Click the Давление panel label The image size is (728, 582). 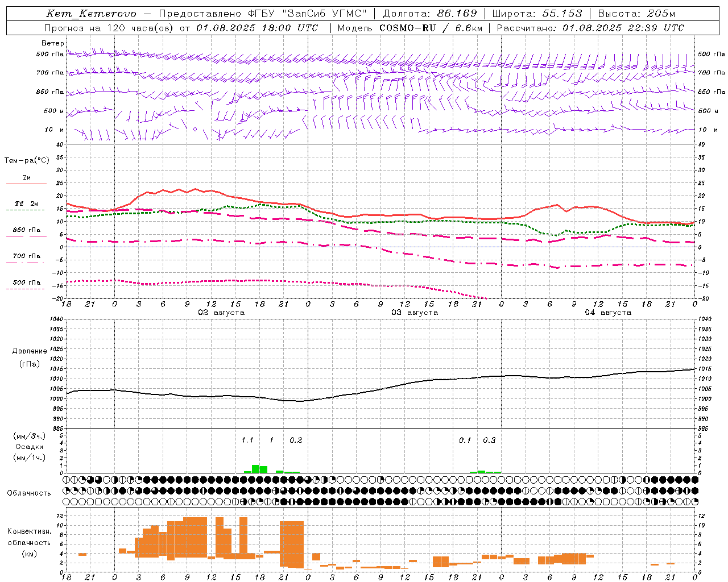tap(30, 351)
